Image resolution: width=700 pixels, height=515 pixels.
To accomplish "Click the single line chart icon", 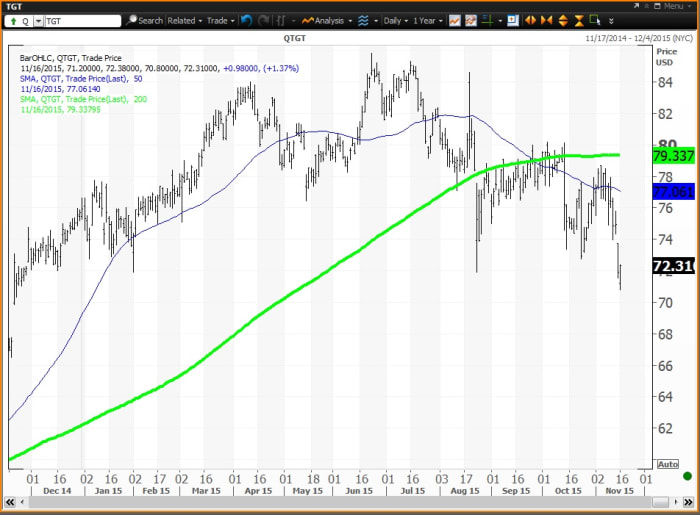I will (x=454, y=21).
